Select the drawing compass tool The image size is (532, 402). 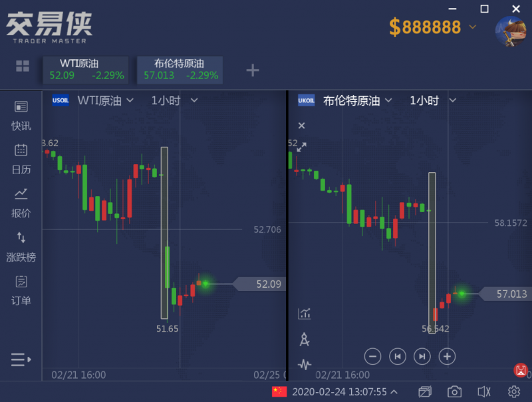point(305,339)
